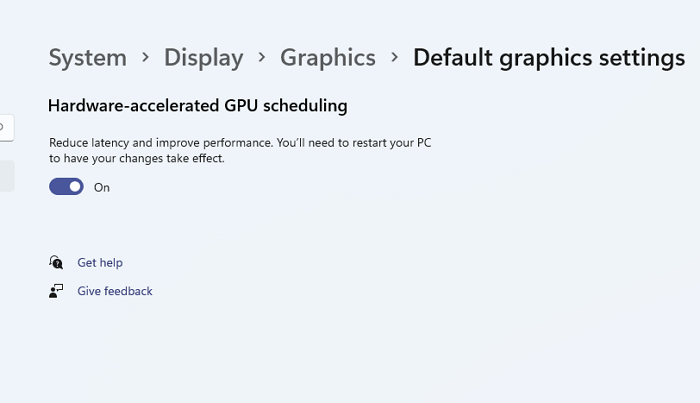Toggle Hardware-accelerated GPU scheduling switch

coord(66,187)
